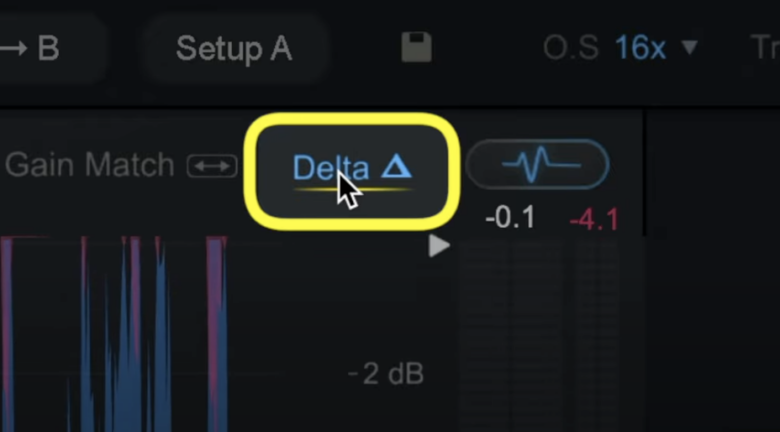The image size is (780, 432).
Task: Select the Setup A slot
Action: click(x=234, y=48)
